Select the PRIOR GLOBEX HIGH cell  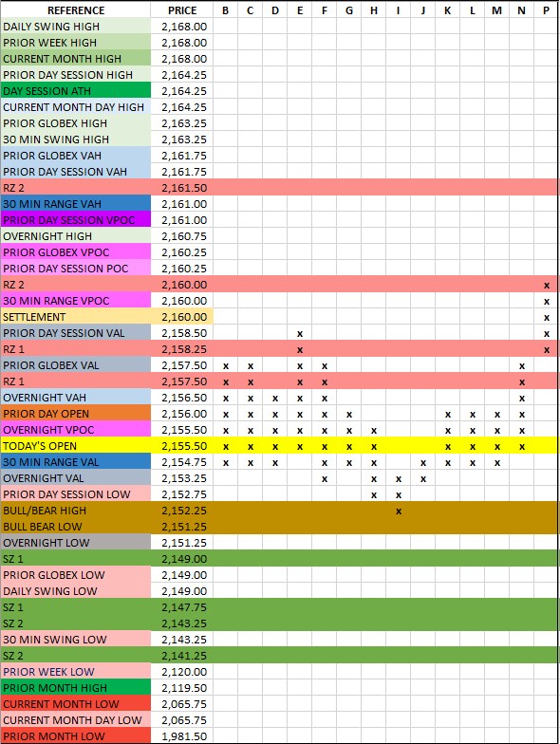click(x=76, y=123)
